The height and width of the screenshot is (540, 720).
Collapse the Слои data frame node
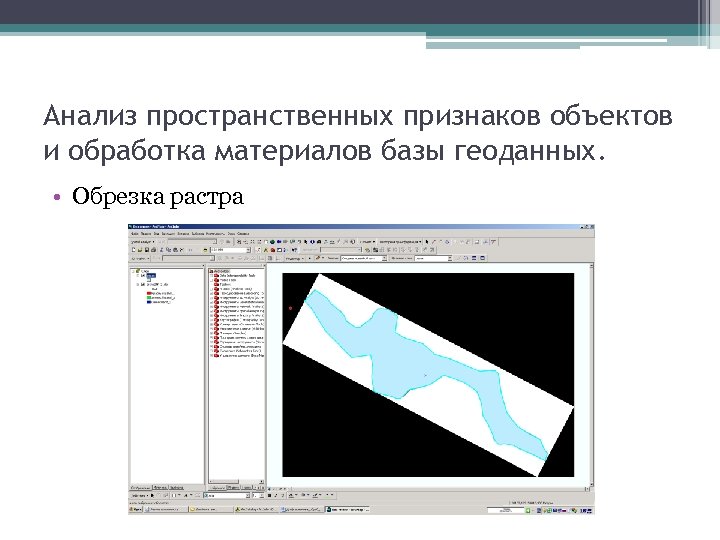pyautogui.click(x=133, y=271)
